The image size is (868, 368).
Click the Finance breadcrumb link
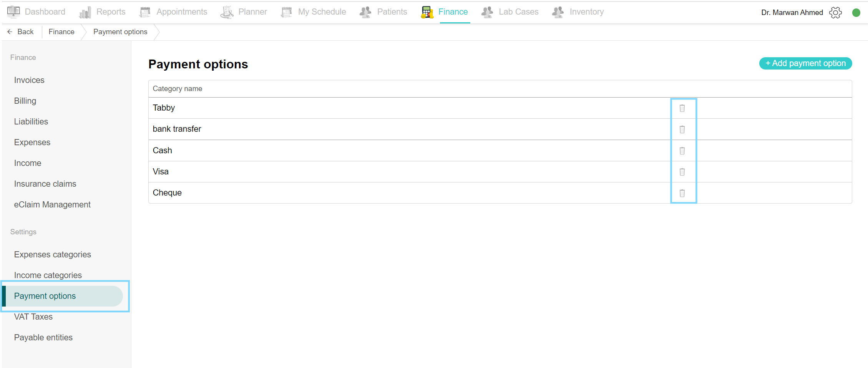coord(61,32)
